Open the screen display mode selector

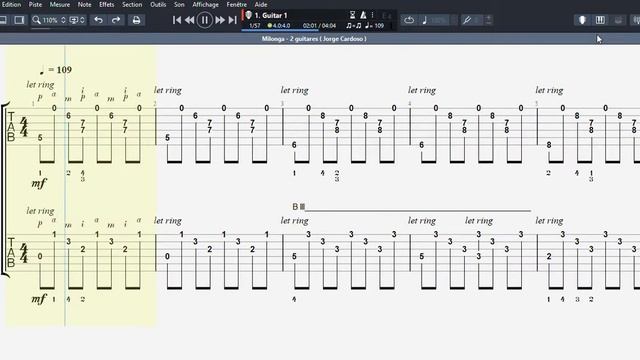pos(77,20)
